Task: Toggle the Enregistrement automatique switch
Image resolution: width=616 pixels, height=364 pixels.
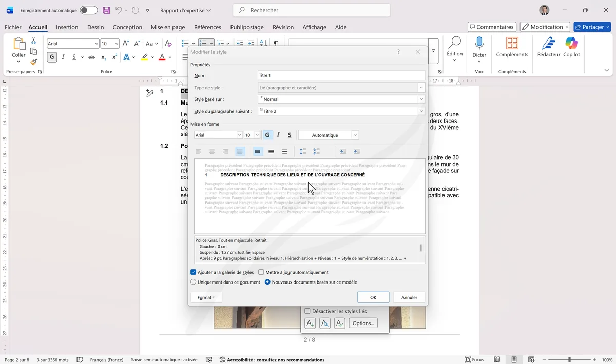Action: tap(88, 10)
